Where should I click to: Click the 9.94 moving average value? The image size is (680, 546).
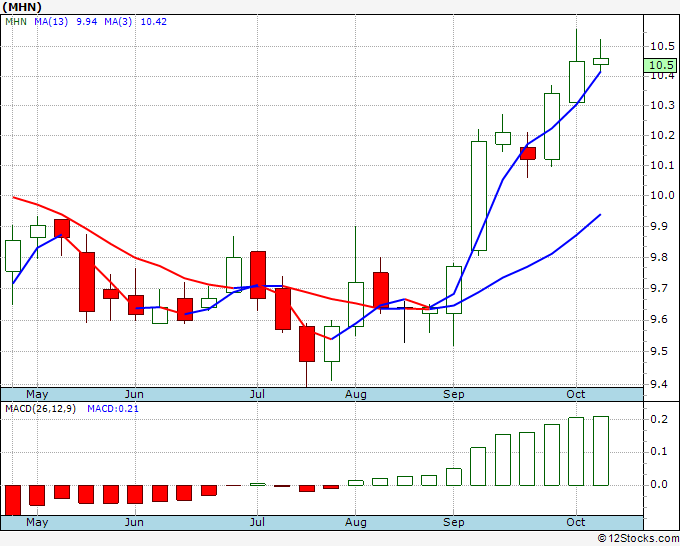[87, 21]
